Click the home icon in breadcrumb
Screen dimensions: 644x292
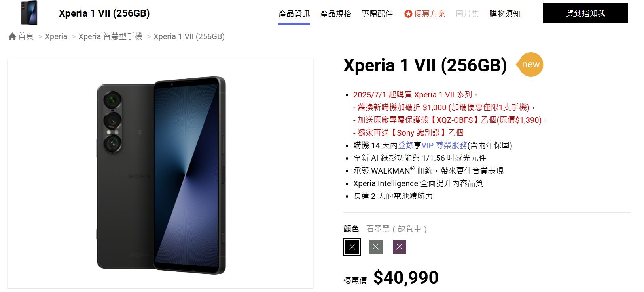click(12, 37)
